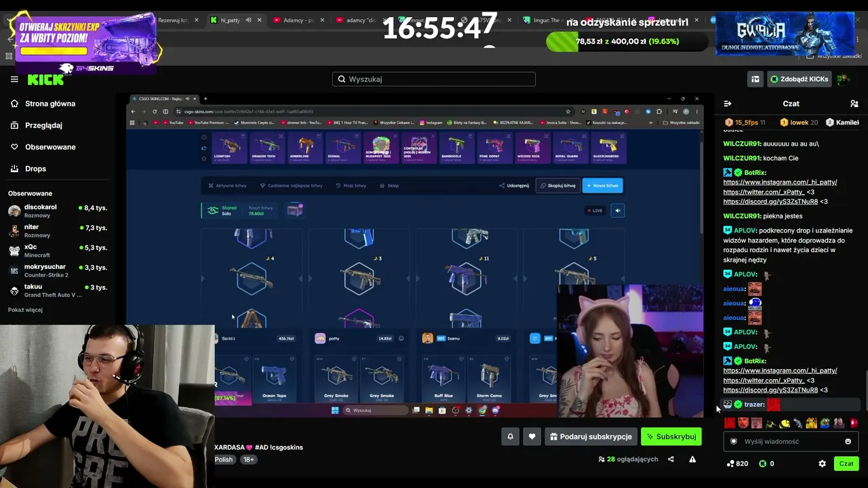
Task: Open the Kick hamburger menu
Action: click(x=14, y=79)
